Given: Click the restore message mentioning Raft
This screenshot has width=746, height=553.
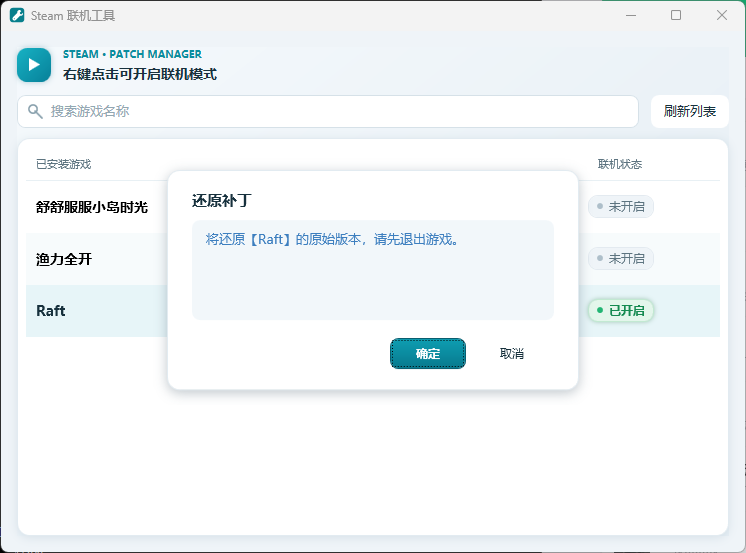Looking at the screenshot, I should click(332, 239).
